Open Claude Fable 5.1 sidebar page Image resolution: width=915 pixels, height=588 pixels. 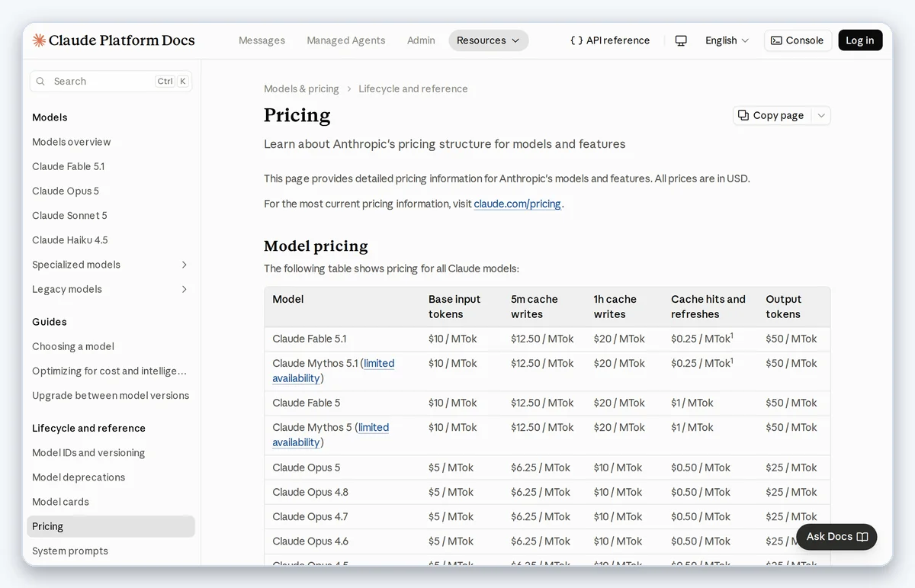tap(68, 166)
